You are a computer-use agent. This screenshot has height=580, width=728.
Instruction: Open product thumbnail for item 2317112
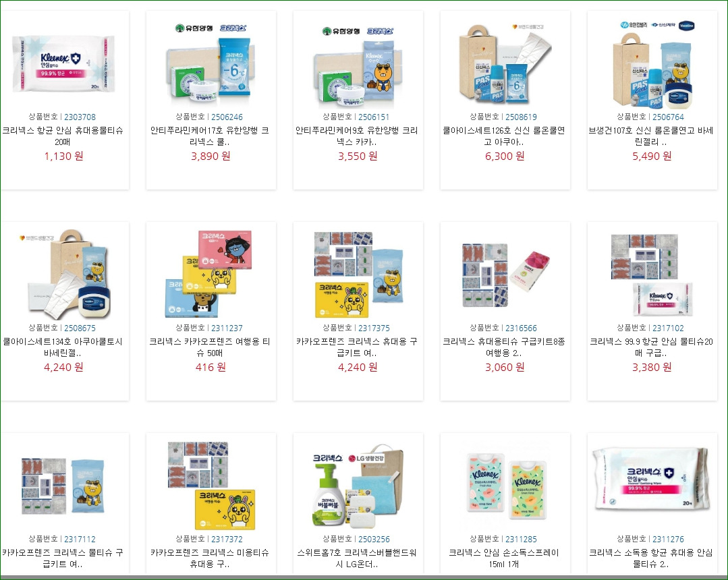coord(63,486)
